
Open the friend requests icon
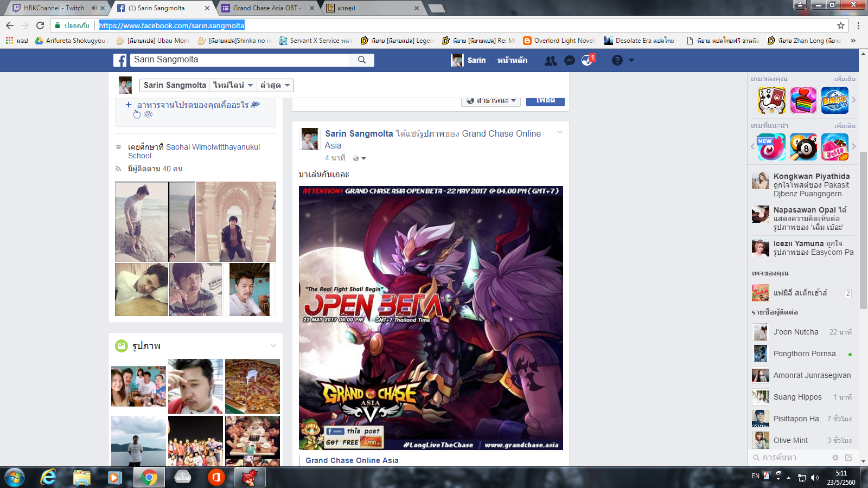(551, 60)
